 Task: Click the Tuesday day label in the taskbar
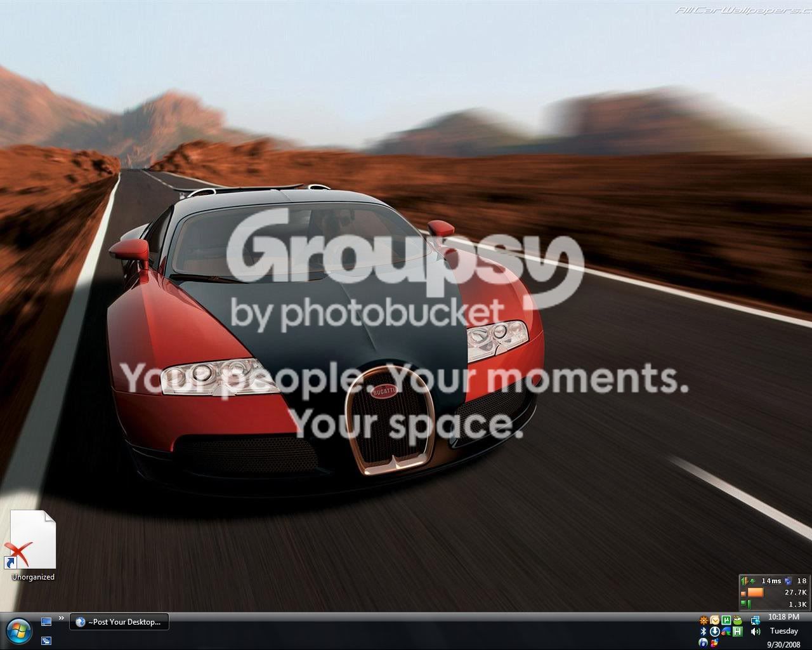[x=784, y=631]
